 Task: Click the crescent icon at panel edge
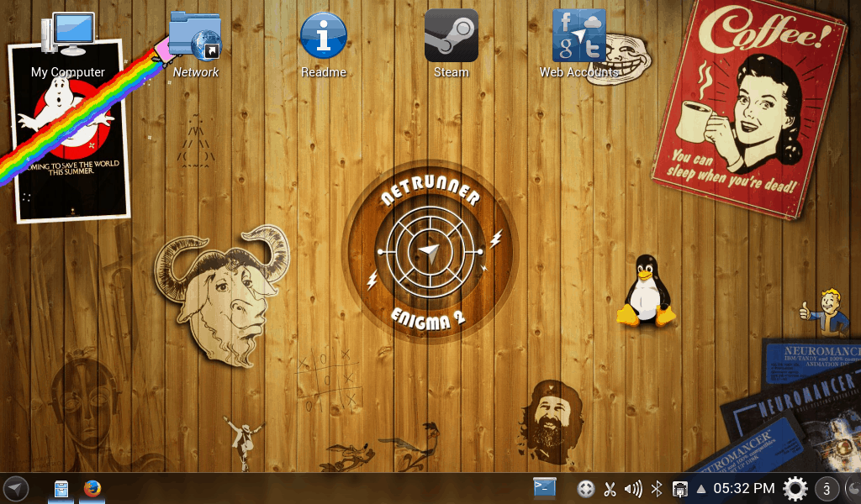click(853, 488)
